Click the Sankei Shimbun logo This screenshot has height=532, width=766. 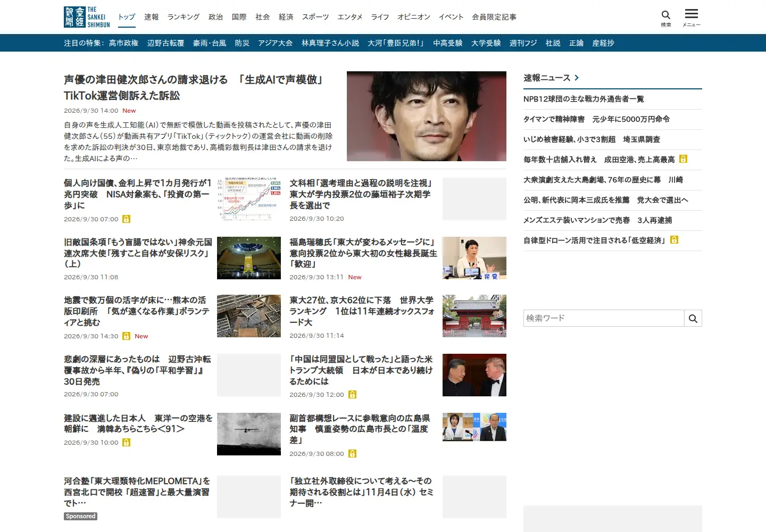87,17
